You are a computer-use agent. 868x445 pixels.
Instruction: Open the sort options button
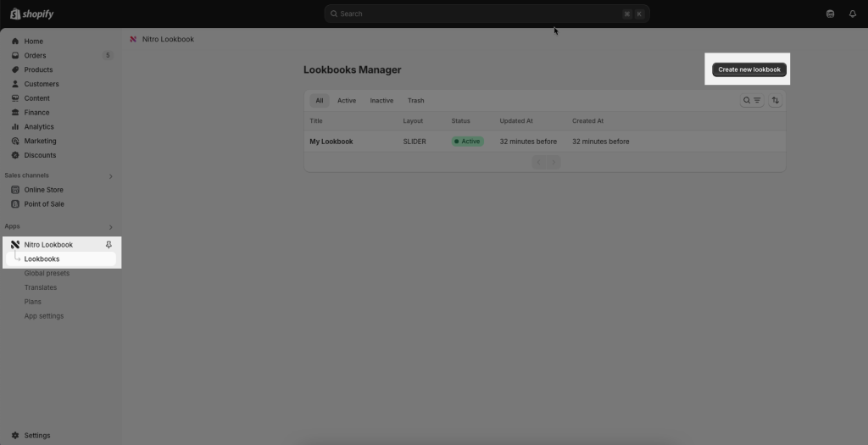coord(775,100)
